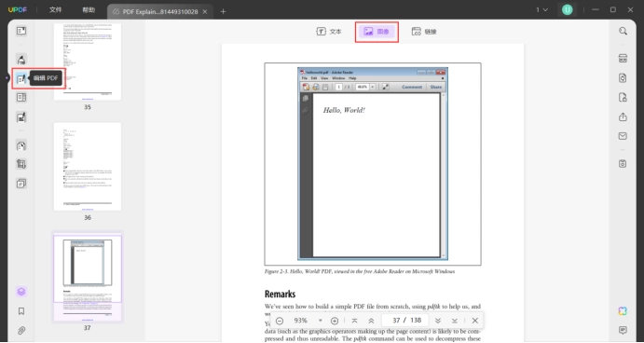Image resolution: width=644 pixels, height=343 pixels.
Task: Open the 帮助 menu
Action: tap(89, 10)
